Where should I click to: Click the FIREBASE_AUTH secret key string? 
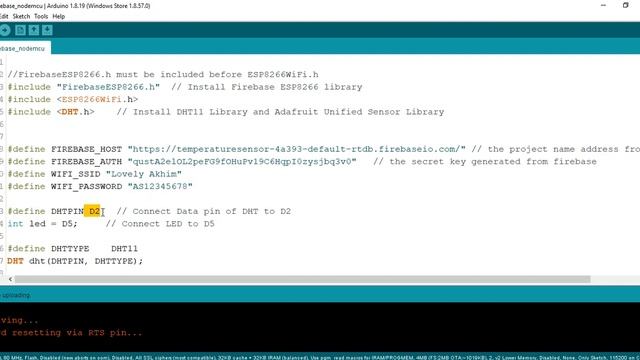[x=242, y=162]
